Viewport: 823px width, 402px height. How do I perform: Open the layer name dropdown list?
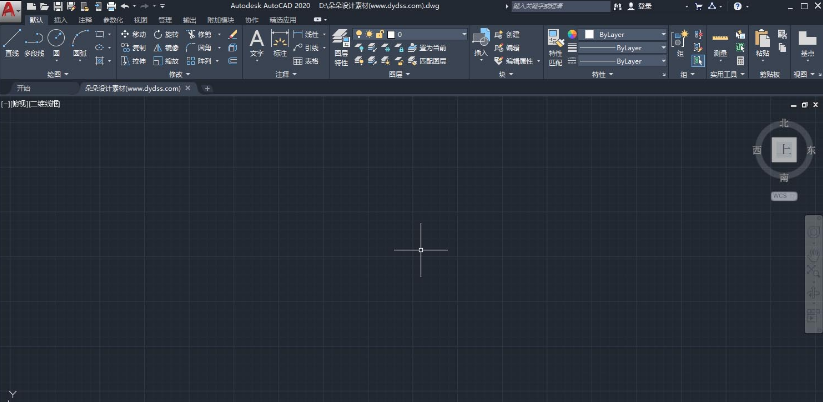coord(410,34)
